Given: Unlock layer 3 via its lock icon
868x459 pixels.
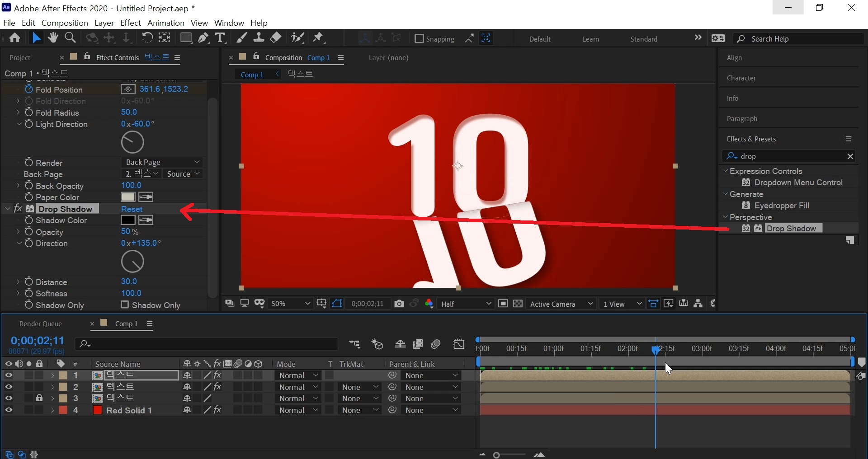Looking at the screenshot, I should 39,398.
